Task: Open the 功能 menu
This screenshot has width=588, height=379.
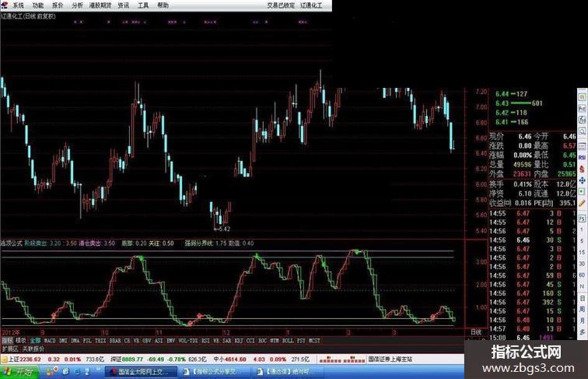Action: pyautogui.click(x=38, y=5)
